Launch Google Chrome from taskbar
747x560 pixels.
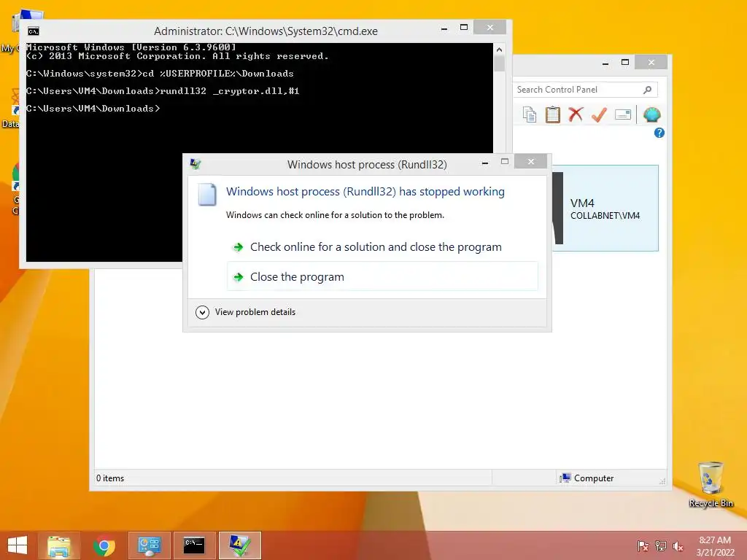[104, 545]
